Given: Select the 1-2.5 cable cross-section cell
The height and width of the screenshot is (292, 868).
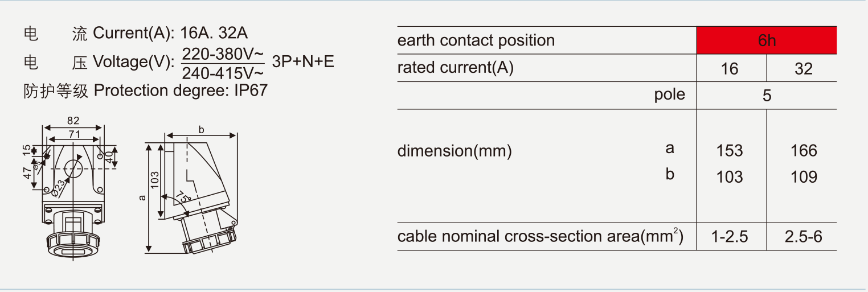Looking at the screenshot, I should [x=730, y=237].
